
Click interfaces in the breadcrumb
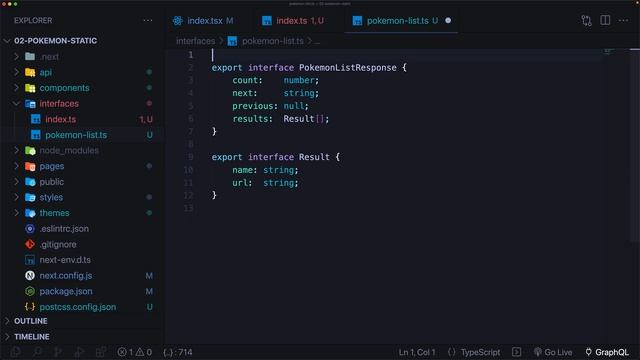click(196, 41)
